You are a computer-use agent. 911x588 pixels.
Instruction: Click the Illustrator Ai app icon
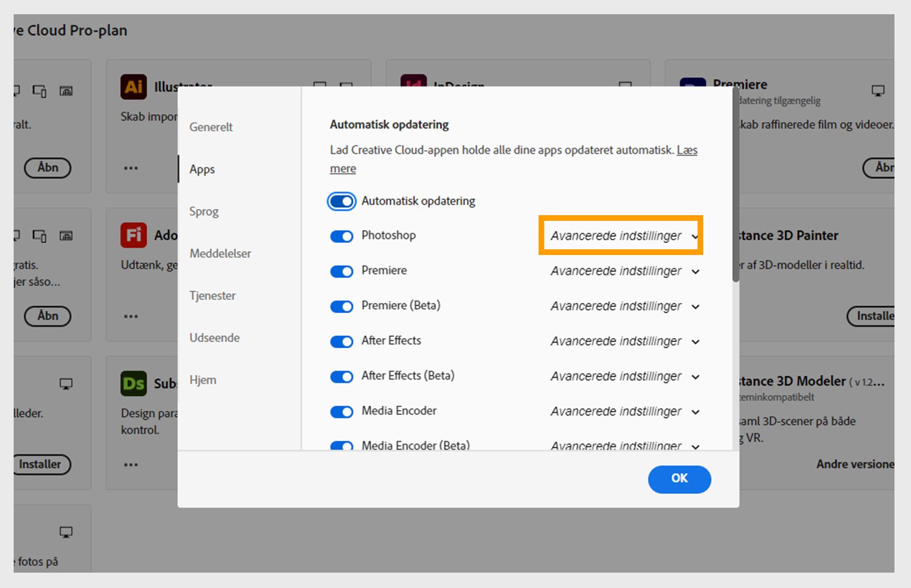pos(134,87)
